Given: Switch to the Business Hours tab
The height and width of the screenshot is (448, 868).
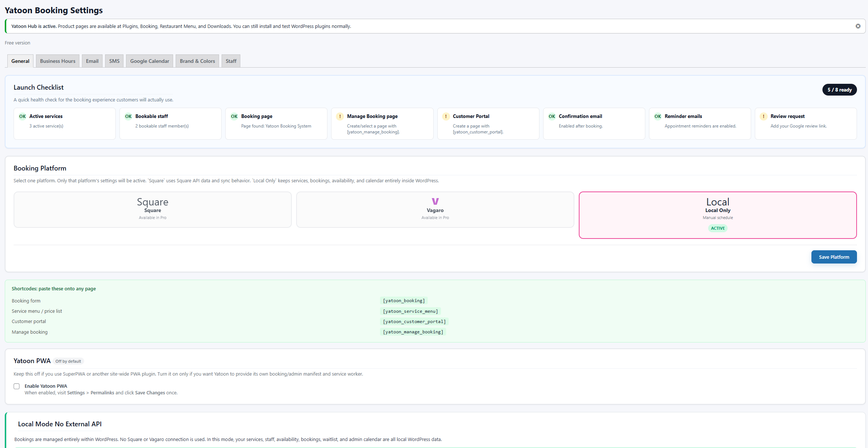Looking at the screenshot, I should point(58,61).
